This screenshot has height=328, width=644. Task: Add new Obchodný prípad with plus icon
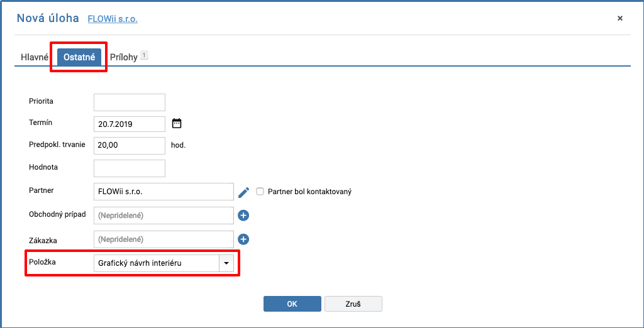click(243, 215)
